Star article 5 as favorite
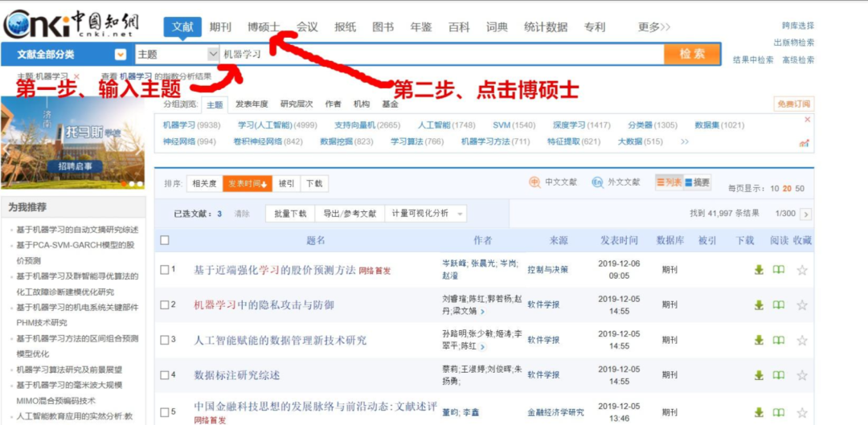The height and width of the screenshot is (425, 868). pos(802,413)
